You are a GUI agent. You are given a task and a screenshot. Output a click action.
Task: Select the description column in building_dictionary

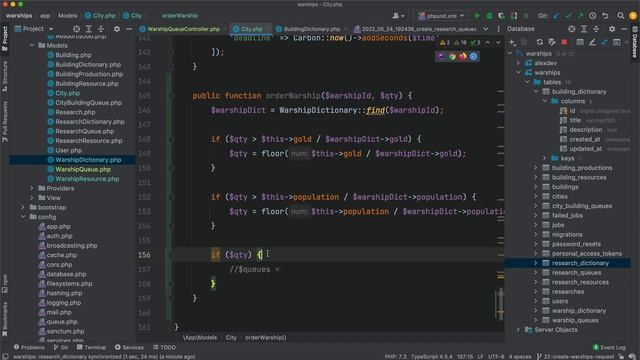pyautogui.click(x=586, y=129)
